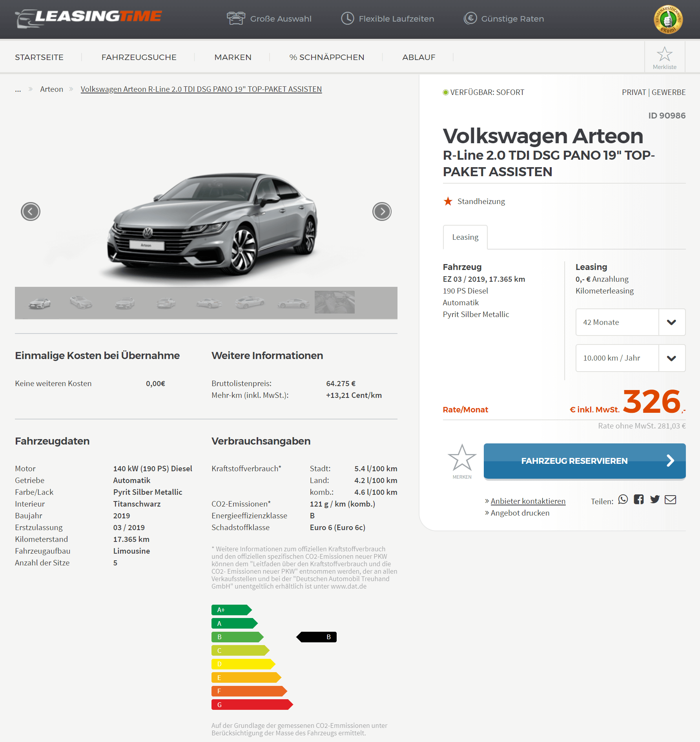Click the black B efficiency class marker
The image size is (700, 742).
[316, 637]
